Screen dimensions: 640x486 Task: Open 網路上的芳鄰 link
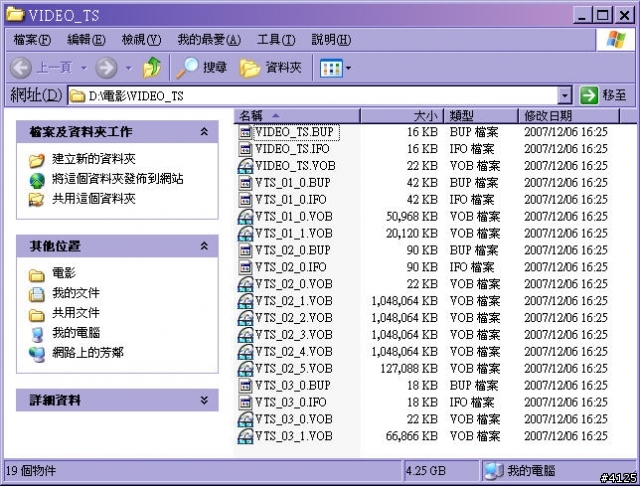point(88,353)
